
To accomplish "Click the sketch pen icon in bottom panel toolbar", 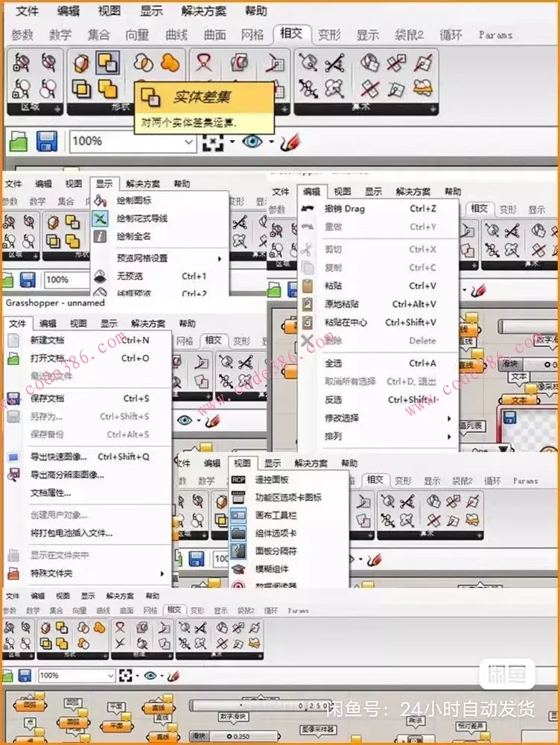I will 174,675.
